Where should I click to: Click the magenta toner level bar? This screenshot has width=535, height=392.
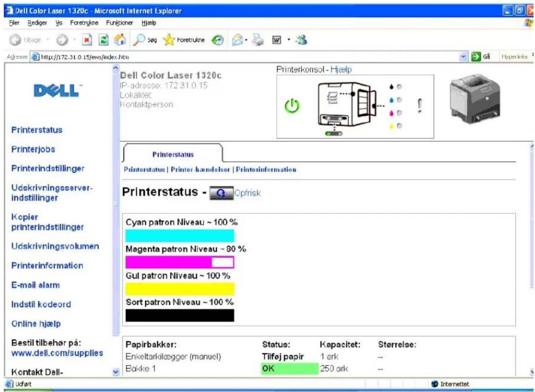point(180,262)
